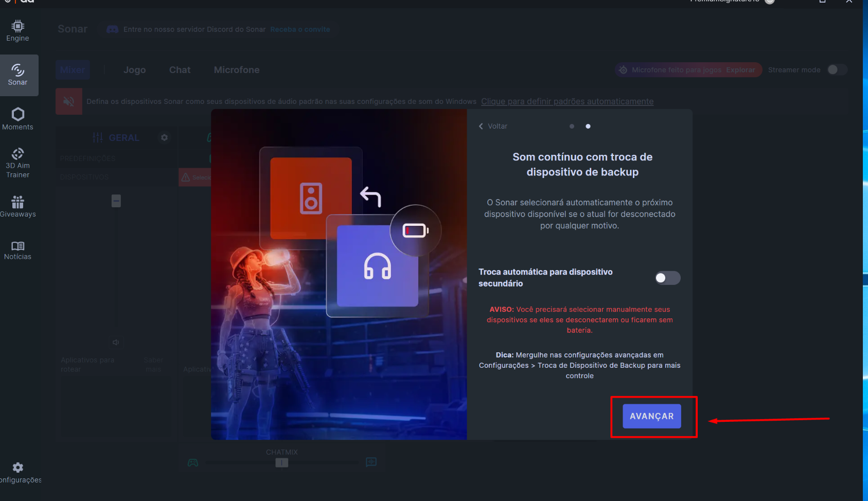Click the Receba o convite link
This screenshot has height=501, width=868.
click(300, 29)
